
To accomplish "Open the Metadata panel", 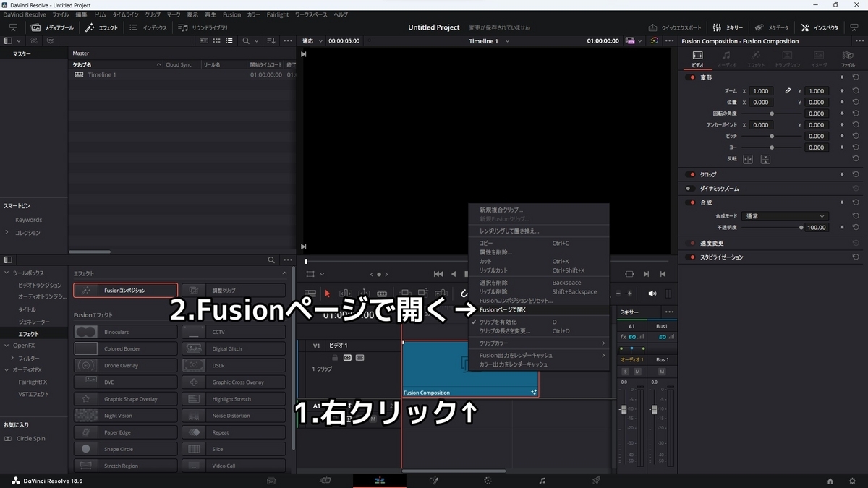I will click(x=773, y=27).
